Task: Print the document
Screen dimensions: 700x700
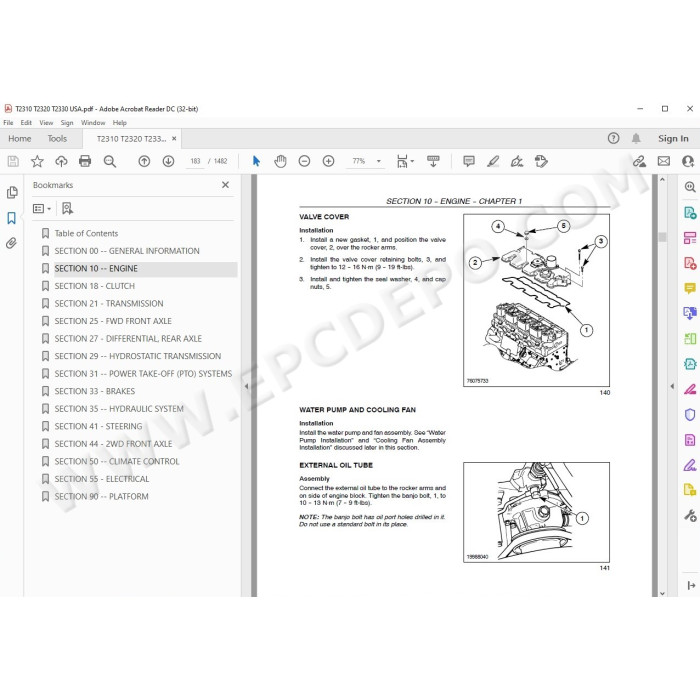Action: coord(85,161)
